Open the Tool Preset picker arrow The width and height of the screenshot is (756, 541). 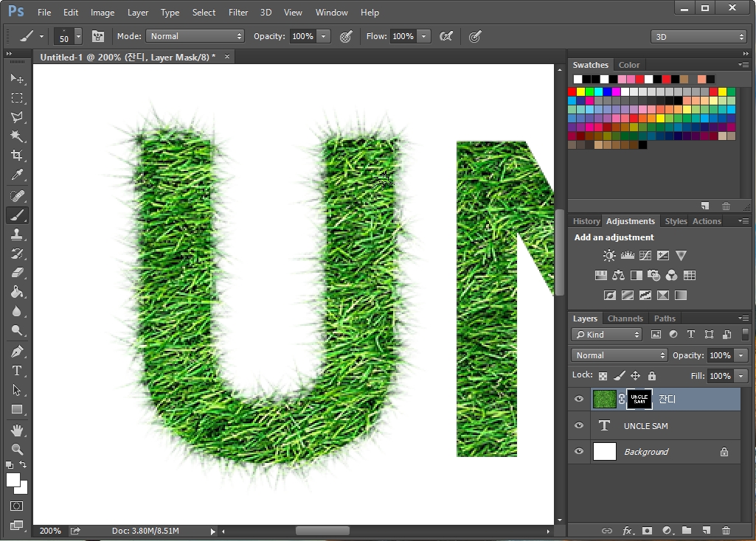(41, 36)
